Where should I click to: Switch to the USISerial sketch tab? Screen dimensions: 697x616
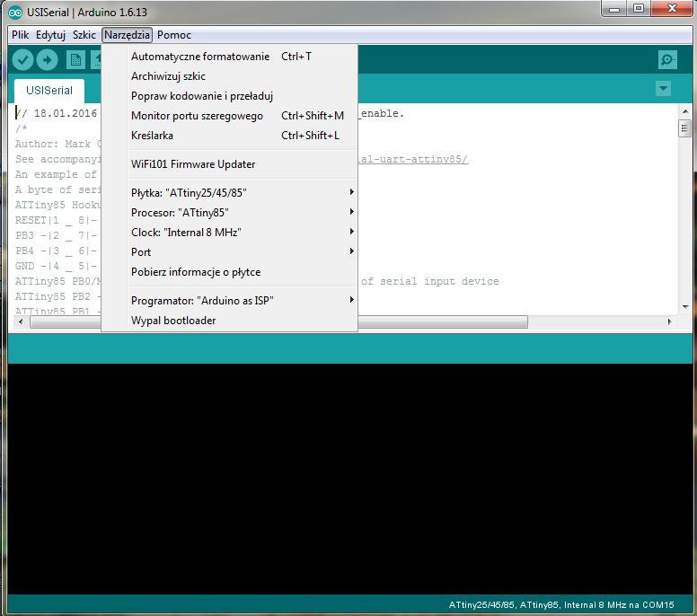49,90
